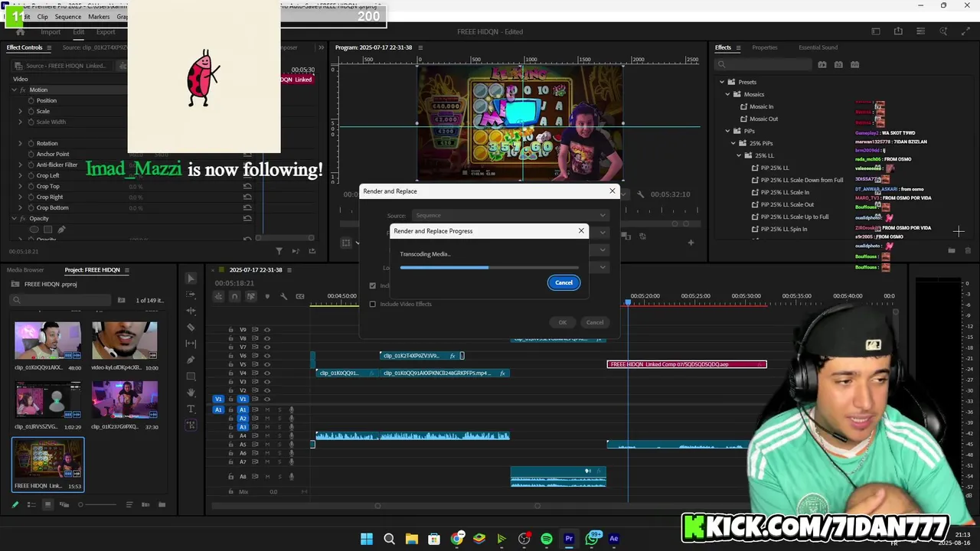The width and height of the screenshot is (980, 551).
Task: Select the Slip tool
Action: 191,343
